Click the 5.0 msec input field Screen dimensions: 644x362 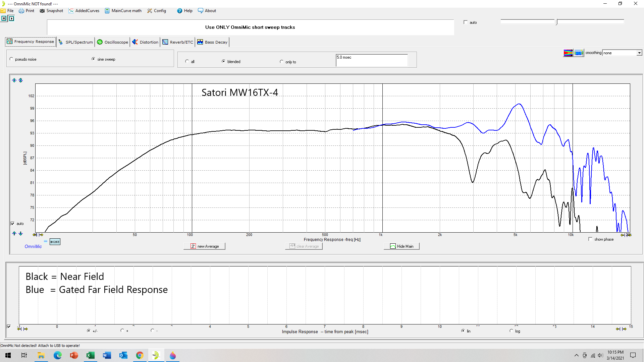coord(372,60)
